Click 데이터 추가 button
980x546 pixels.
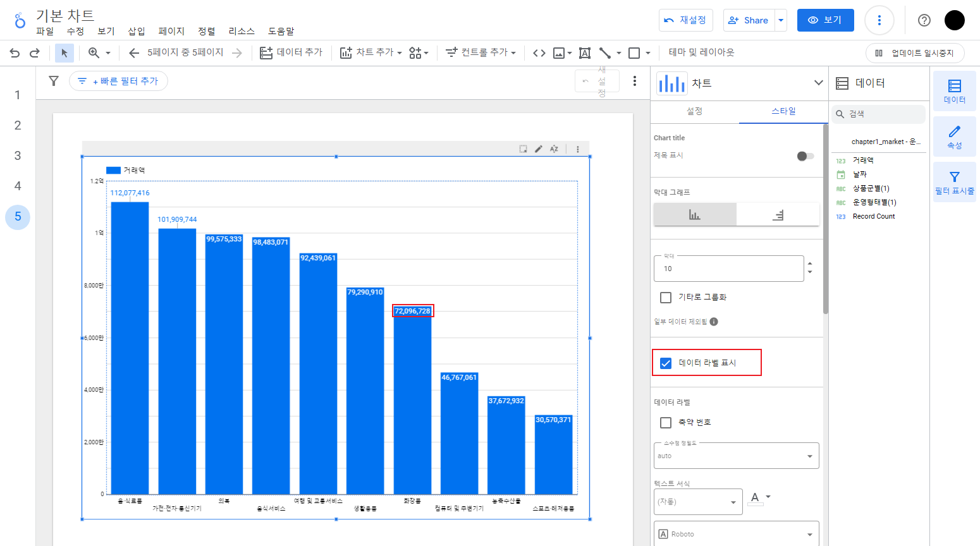tap(291, 52)
